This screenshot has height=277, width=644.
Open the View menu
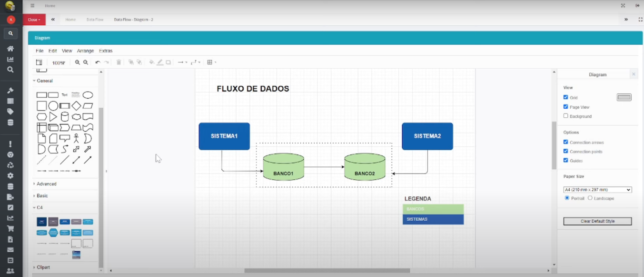click(x=67, y=51)
